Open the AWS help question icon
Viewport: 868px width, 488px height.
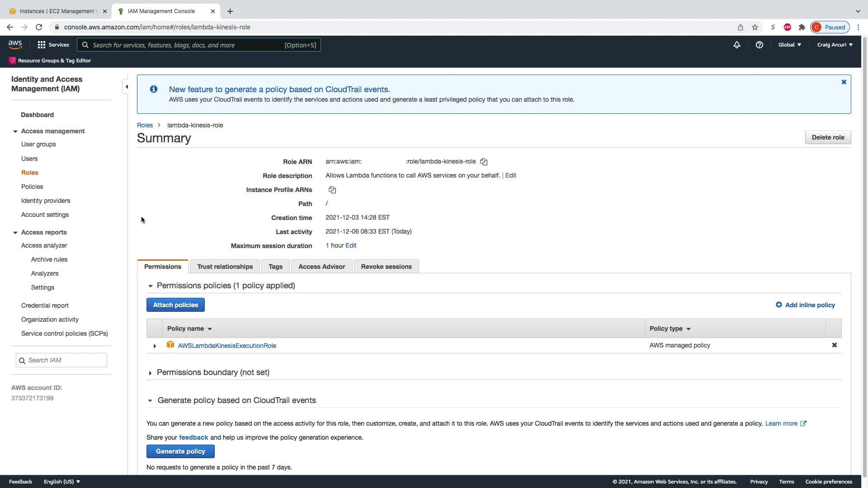coord(759,45)
